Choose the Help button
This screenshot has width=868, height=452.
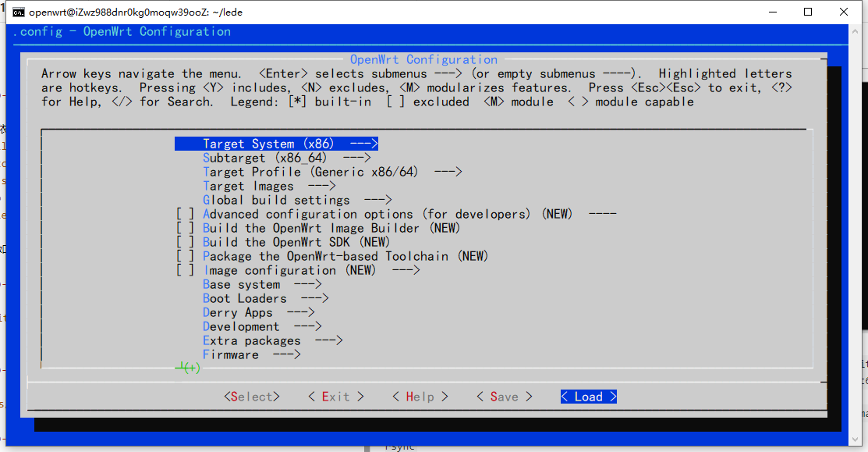click(420, 397)
